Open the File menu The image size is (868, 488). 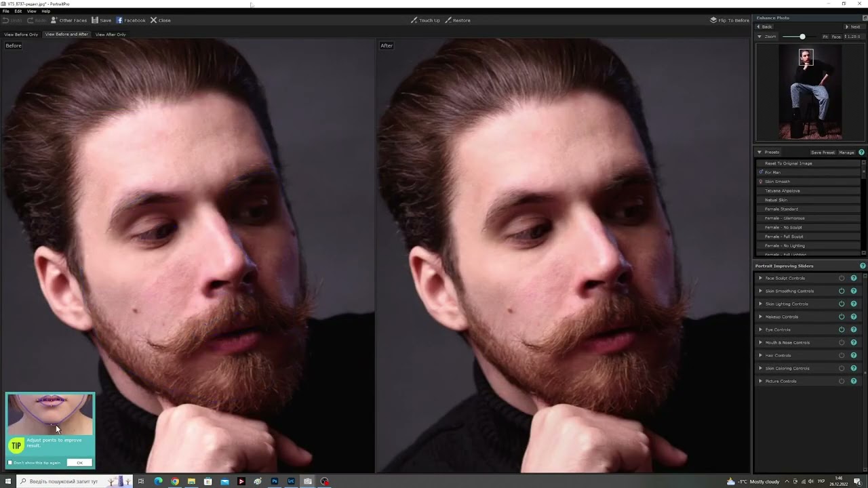click(x=5, y=12)
